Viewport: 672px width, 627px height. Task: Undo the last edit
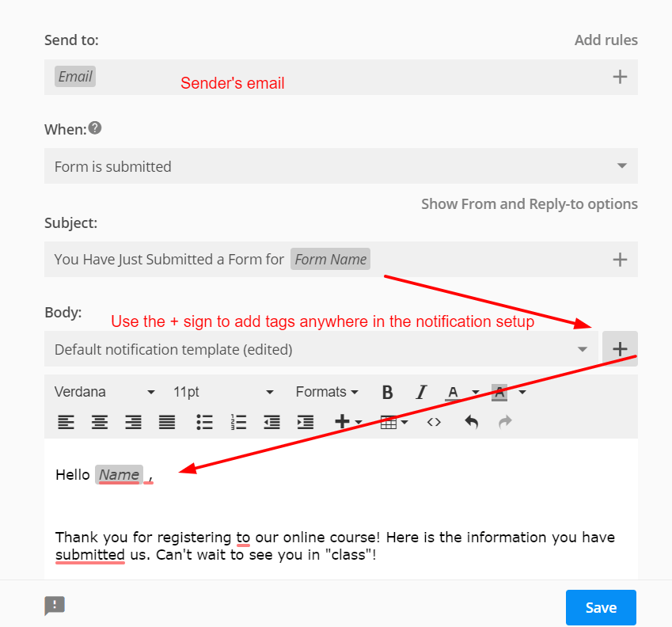coord(471,422)
